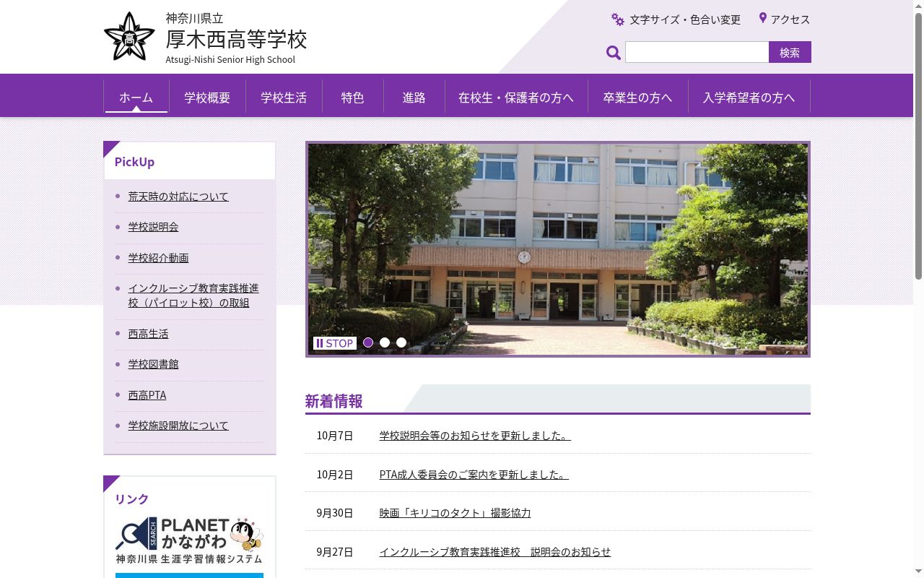The width and height of the screenshot is (924, 578).
Task: Open 荒天時の対応について link
Action: 178,197
